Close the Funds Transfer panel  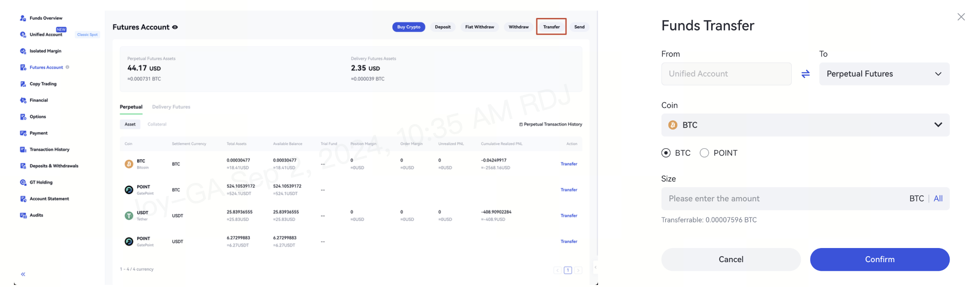point(961,17)
